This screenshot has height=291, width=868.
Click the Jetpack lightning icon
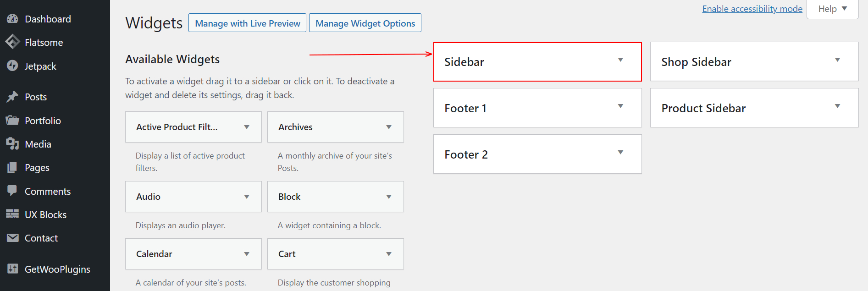click(12, 66)
